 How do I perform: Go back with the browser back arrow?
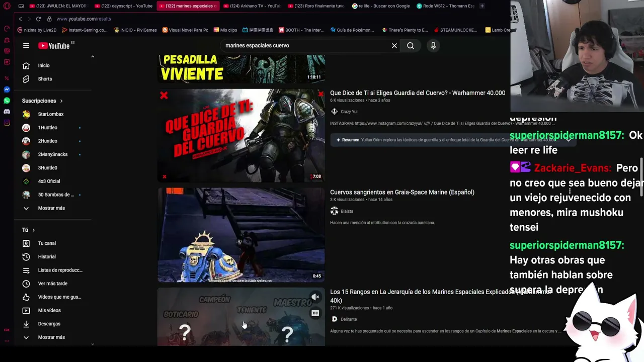[x=20, y=19]
